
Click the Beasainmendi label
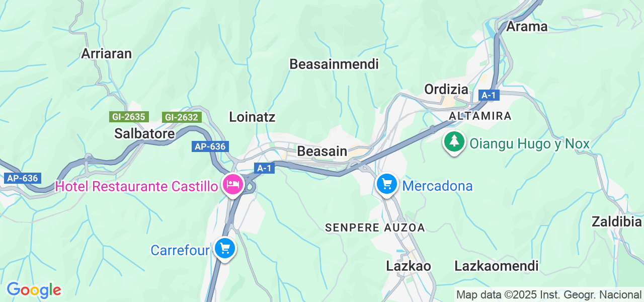click(334, 64)
